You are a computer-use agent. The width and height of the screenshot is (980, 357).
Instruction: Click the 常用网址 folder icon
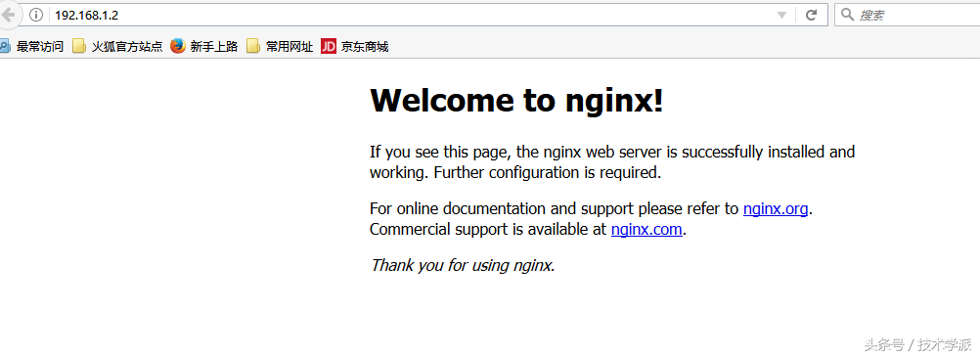(x=253, y=46)
